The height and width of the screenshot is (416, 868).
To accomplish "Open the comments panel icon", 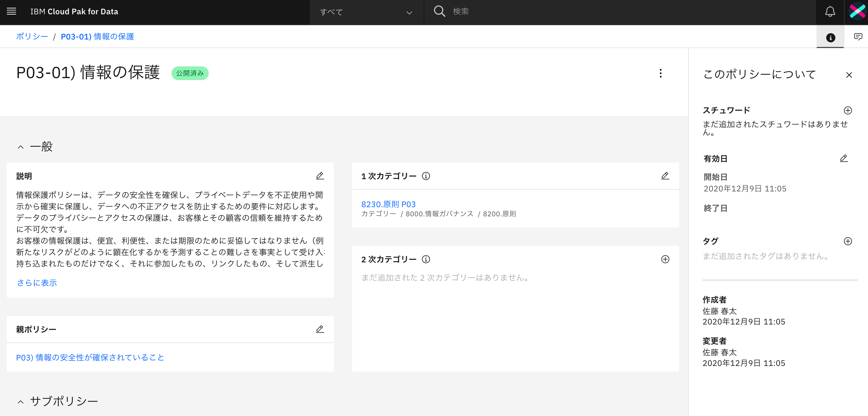I will pyautogui.click(x=858, y=37).
